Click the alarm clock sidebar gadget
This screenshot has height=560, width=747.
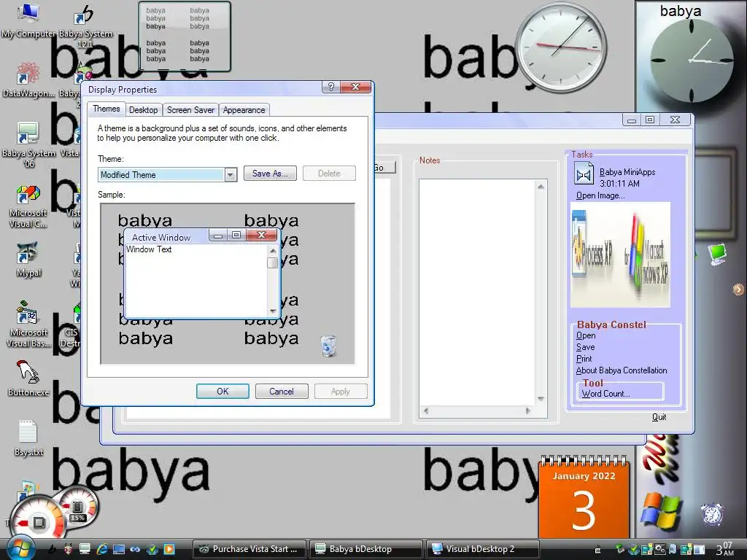click(x=712, y=514)
